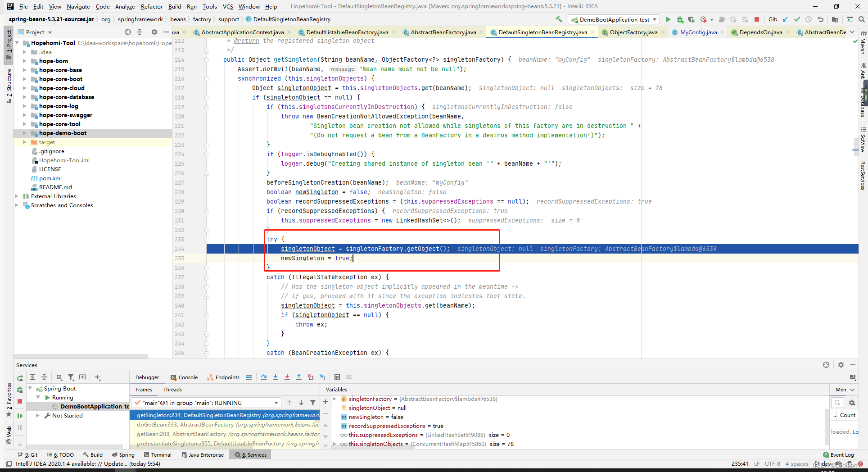Click Collapse All icon in Project panel
This screenshot has height=472, width=868.
[140, 32]
